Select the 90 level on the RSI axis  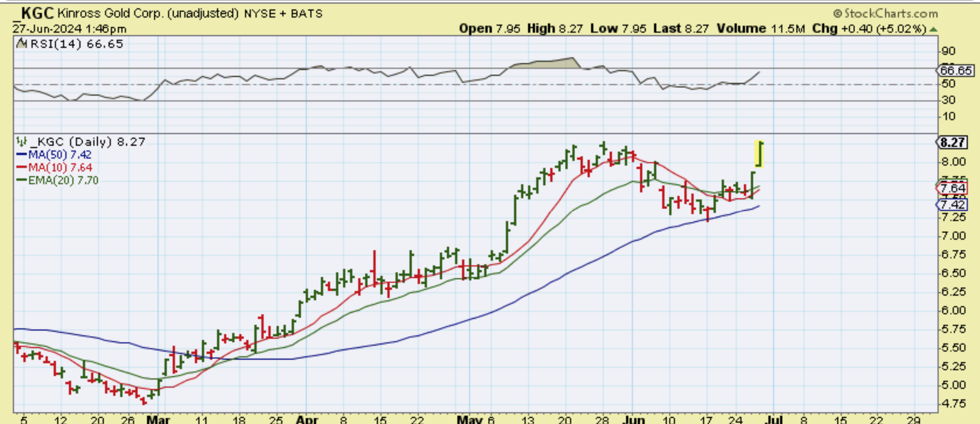click(x=948, y=51)
